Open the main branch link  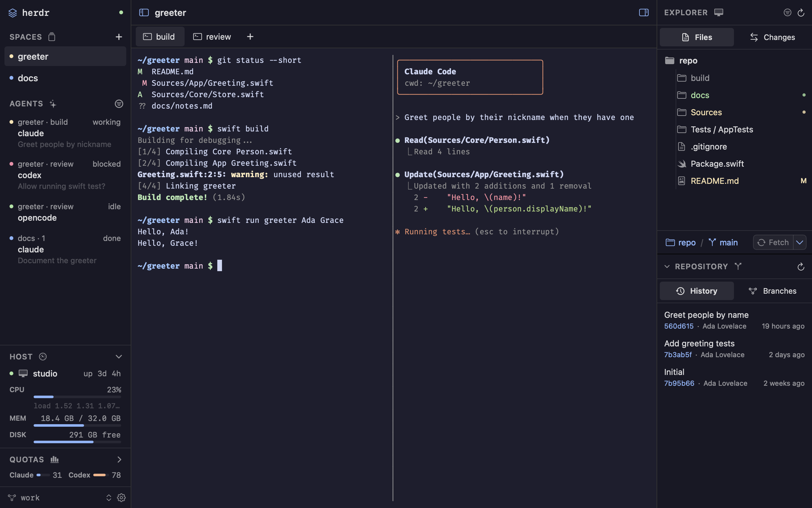723,242
